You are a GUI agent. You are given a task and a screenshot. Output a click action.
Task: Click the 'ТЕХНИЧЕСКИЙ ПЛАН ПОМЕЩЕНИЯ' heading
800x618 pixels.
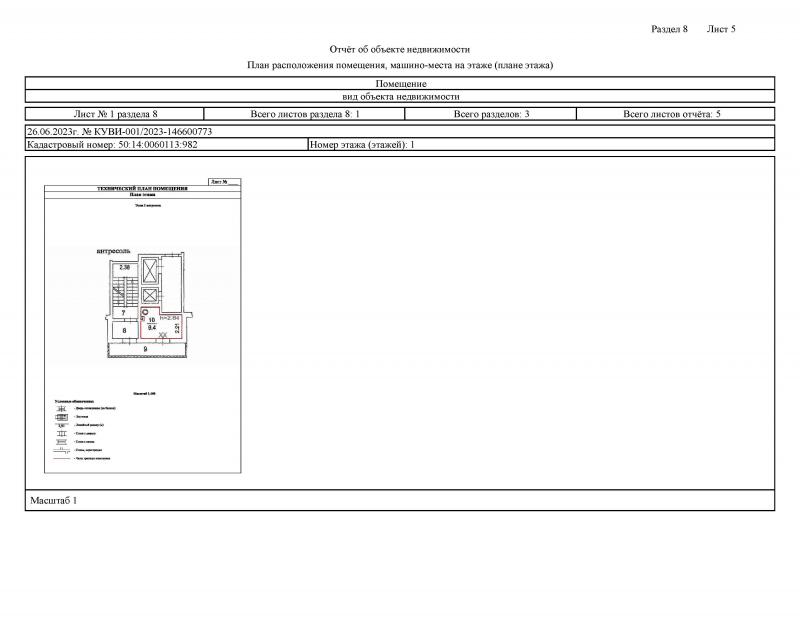point(141,188)
